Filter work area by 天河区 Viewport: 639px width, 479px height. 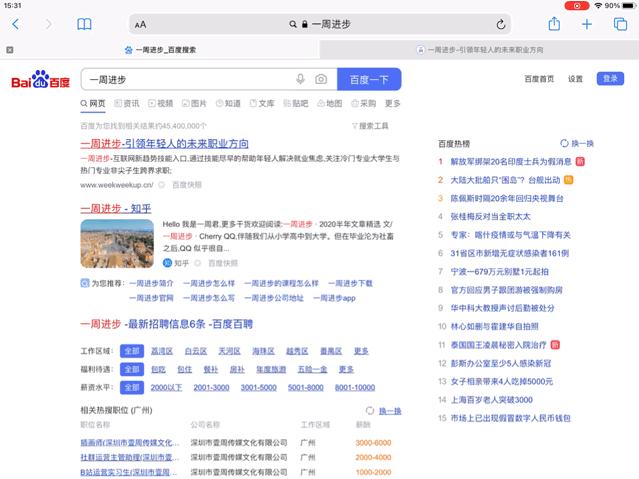pyautogui.click(x=229, y=351)
